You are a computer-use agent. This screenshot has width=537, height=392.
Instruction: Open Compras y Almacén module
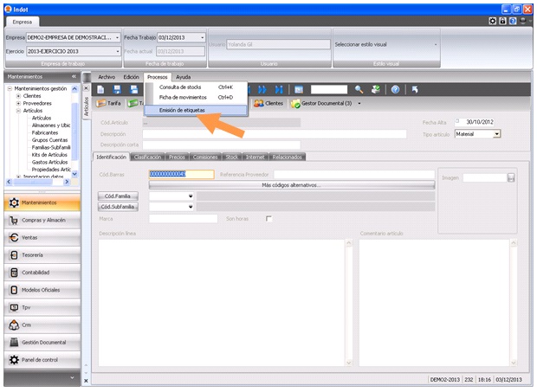tap(43, 220)
